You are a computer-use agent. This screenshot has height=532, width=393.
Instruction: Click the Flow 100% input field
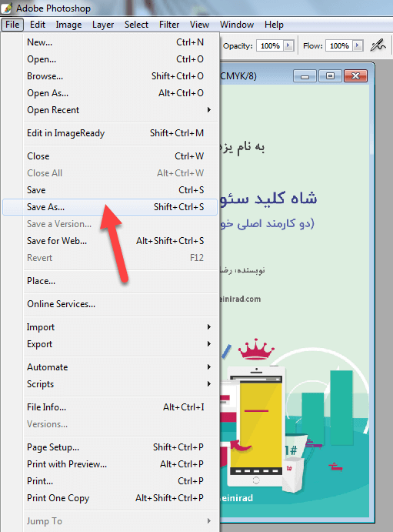pyautogui.click(x=339, y=45)
